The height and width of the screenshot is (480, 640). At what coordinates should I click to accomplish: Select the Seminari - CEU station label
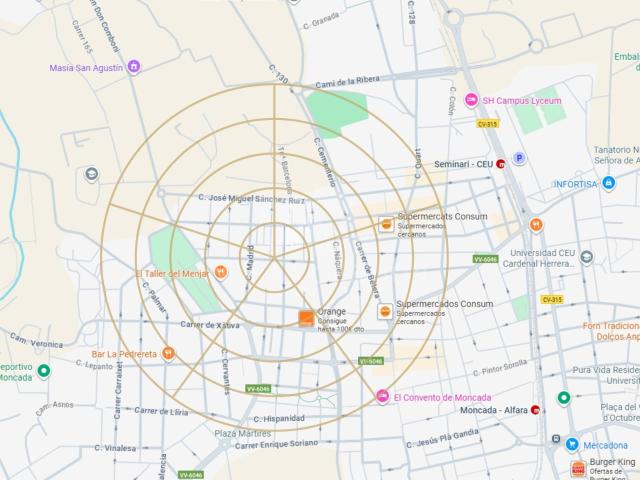click(464, 164)
